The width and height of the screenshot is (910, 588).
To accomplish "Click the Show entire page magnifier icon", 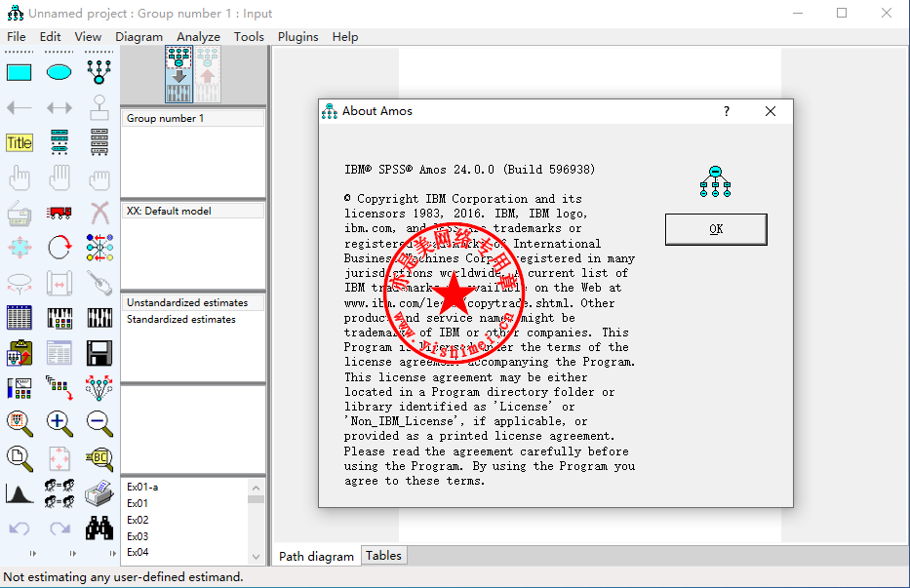I will coord(20,458).
